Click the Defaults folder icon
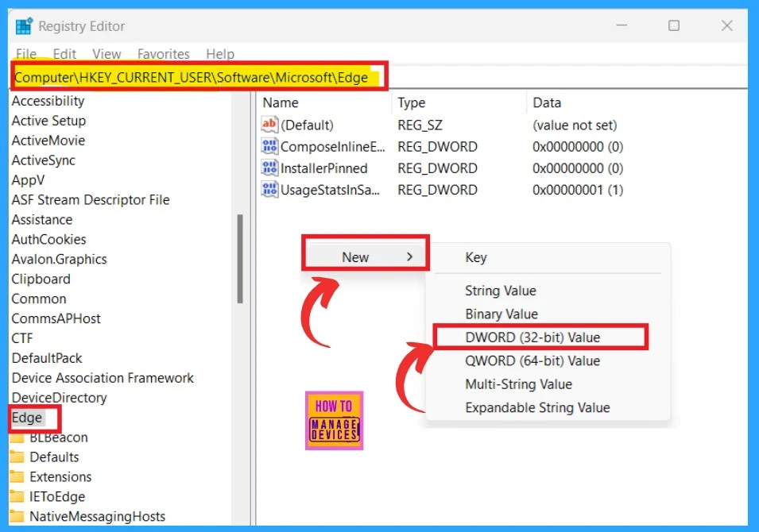 point(17,457)
